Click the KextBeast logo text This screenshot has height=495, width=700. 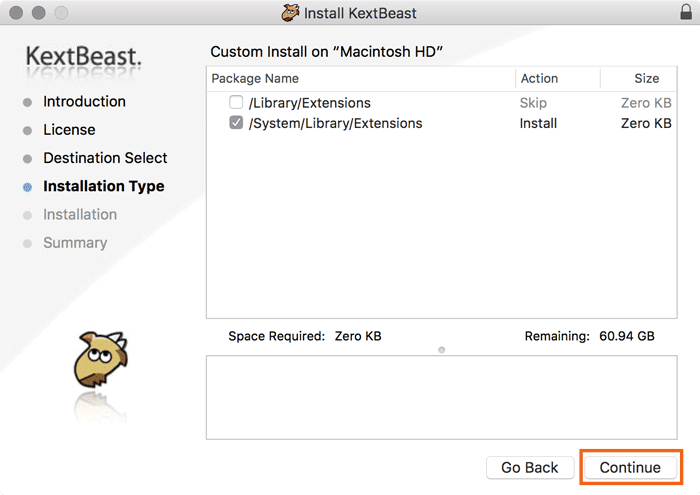(83, 57)
